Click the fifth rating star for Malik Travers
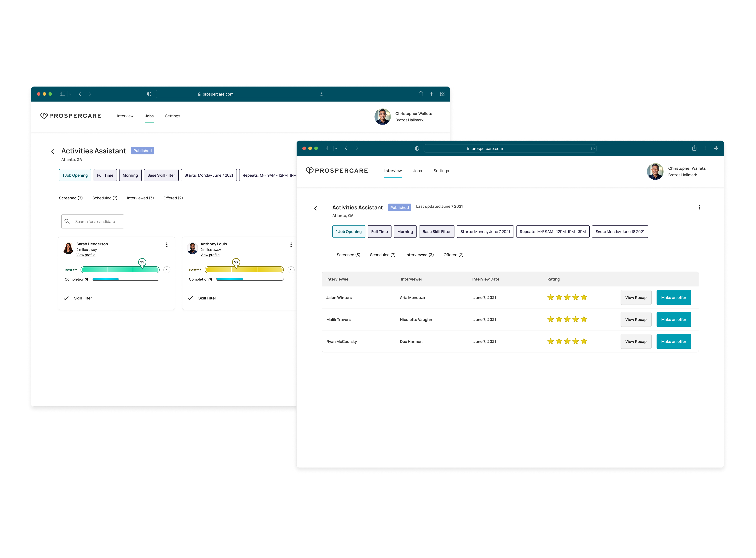The image size is (756, 558). click(584, 319)
